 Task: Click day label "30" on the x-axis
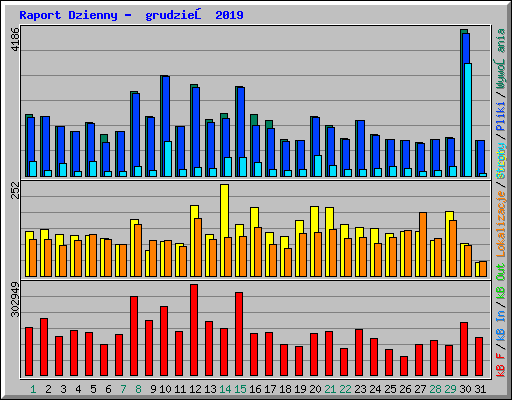465,389
